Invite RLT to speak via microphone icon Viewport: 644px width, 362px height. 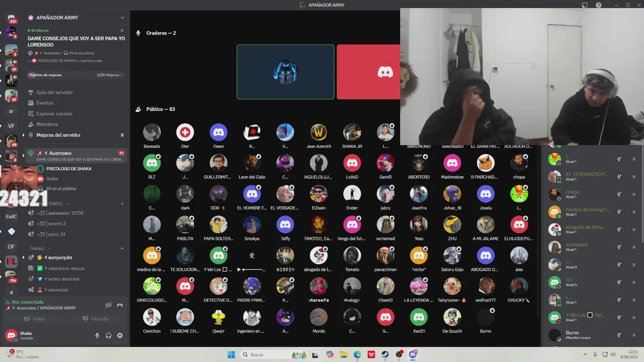[x=619, y=283]
